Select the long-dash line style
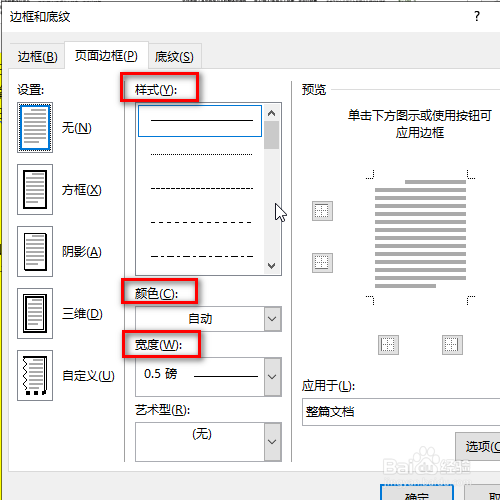 (x=201, y=222)
